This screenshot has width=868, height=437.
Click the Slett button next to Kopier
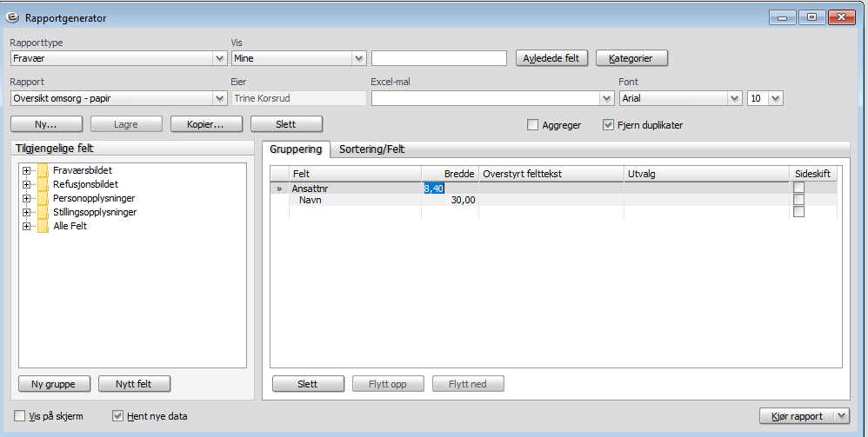click(x=286, y=124)
